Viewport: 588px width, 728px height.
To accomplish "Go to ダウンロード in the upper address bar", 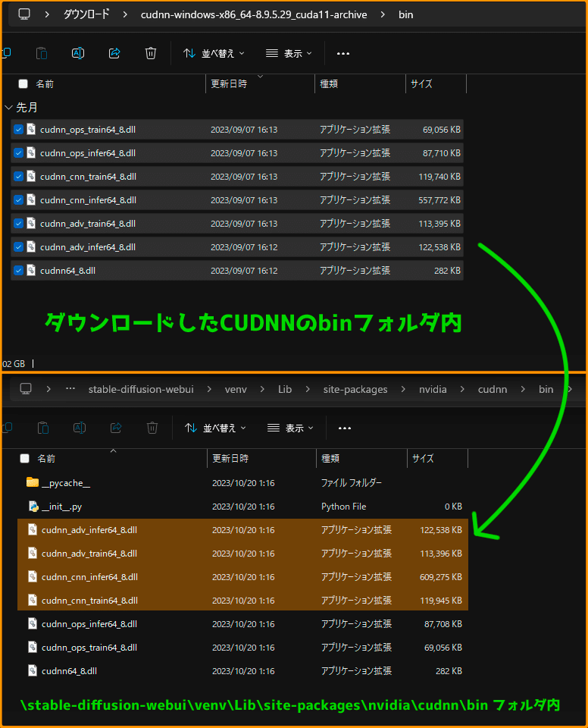I will tap(86, 14).
